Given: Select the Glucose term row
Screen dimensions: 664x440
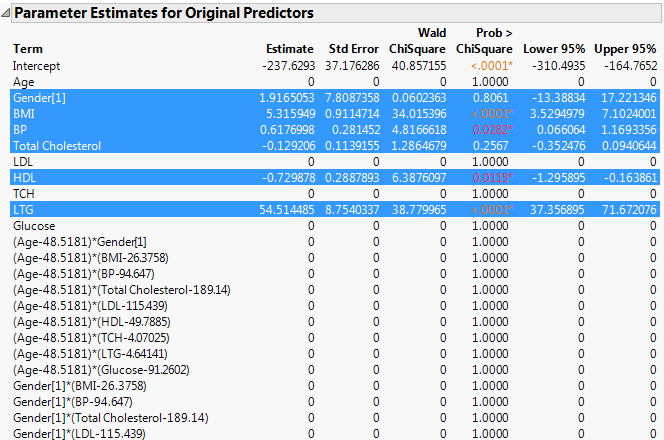Looking at the screenshot, I should tap(34, 226).
